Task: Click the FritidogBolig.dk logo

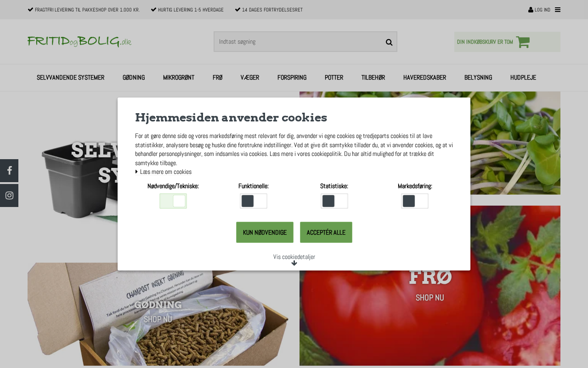Action: tap(79, 41)
